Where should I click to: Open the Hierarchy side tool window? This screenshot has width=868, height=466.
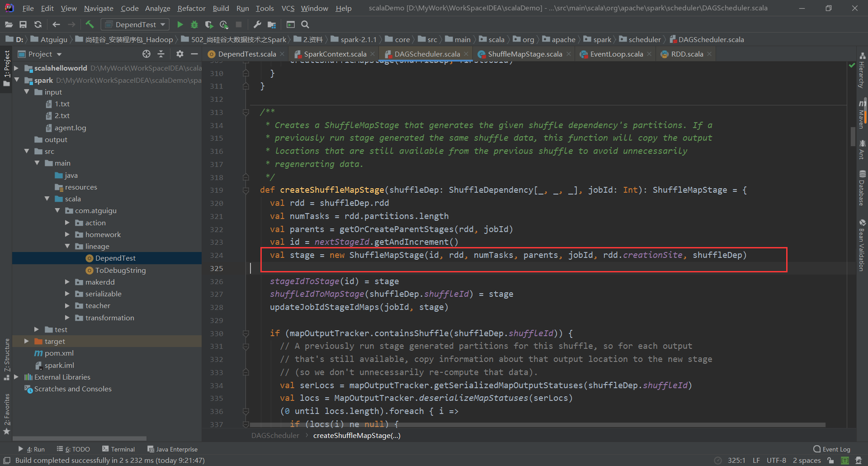click(863, 70)
